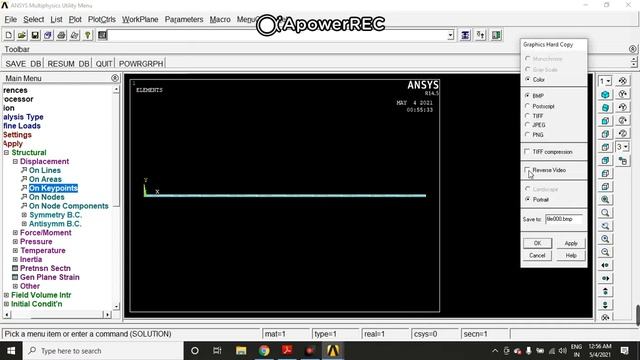Screen dimensions: 640x360
Task: Switch to Isometric view cube icon
Action: (605, 94)
